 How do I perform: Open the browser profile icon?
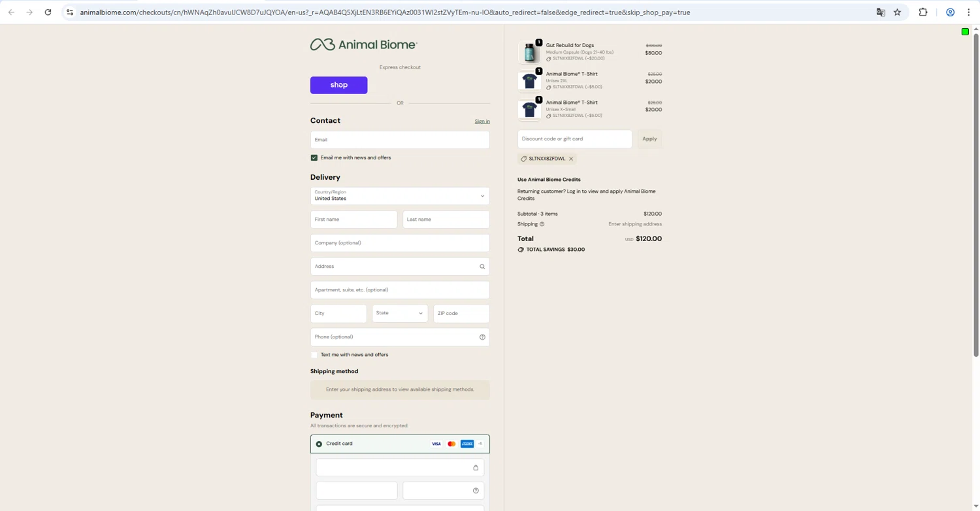[950, 12]
